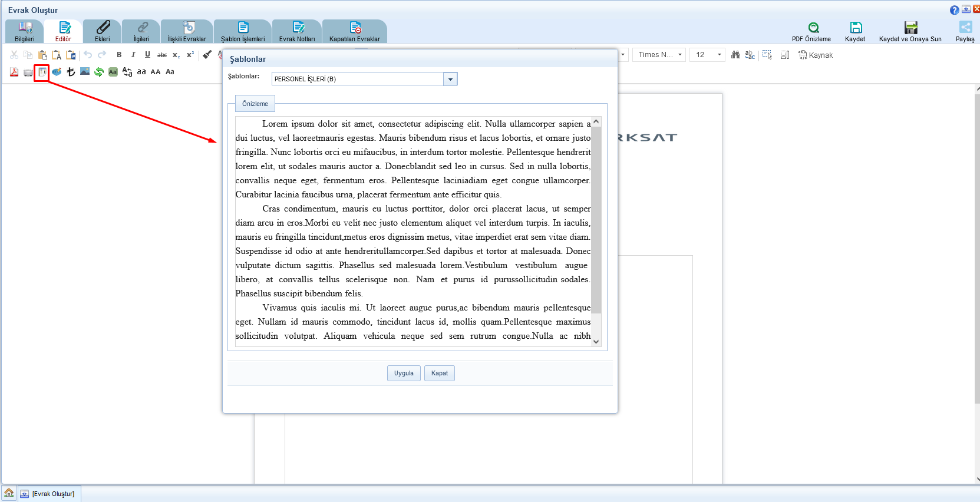Click the template preview scrollbar down arrow

tap(596, 341)
